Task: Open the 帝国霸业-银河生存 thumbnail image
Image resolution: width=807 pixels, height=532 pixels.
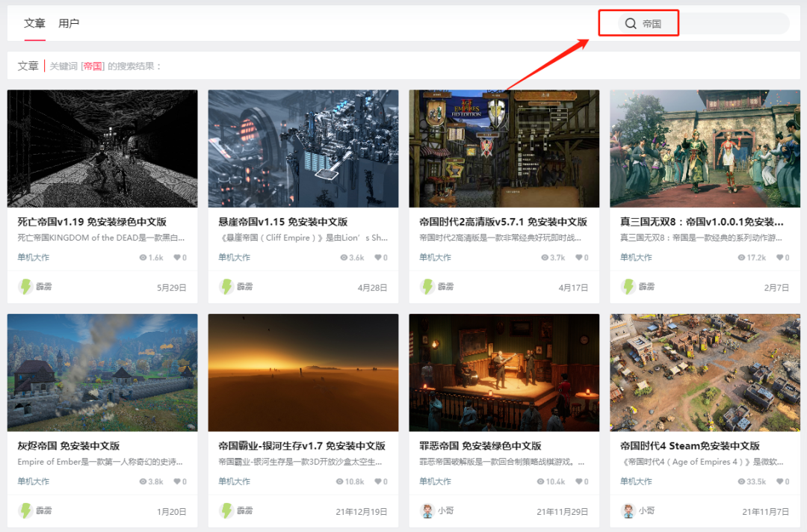Action: coord(303,373)
